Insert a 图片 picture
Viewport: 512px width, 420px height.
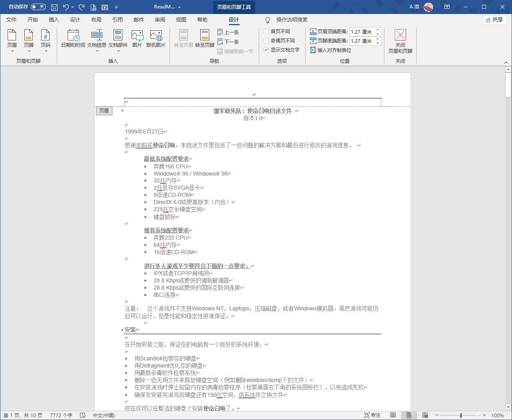[x=137, y=39]
